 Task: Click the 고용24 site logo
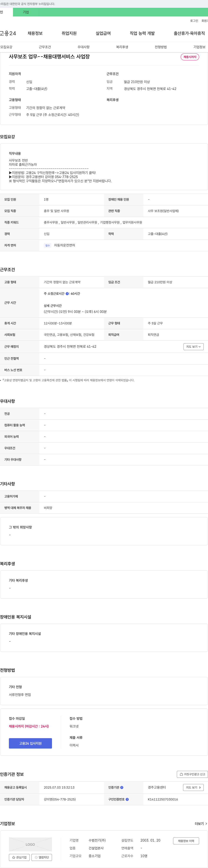point(8,33)
